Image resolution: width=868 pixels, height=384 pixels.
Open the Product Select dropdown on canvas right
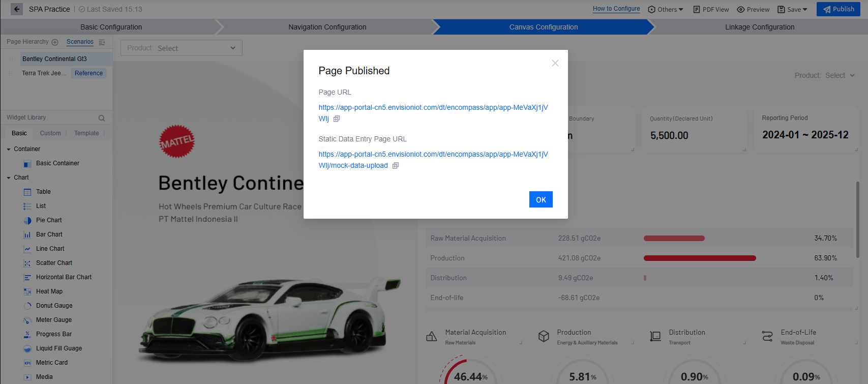825,75
